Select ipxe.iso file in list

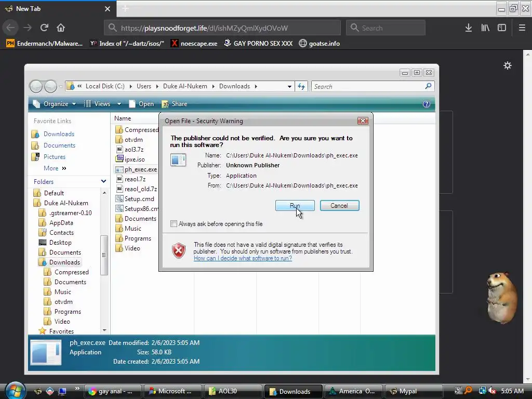tap(135, 159)
